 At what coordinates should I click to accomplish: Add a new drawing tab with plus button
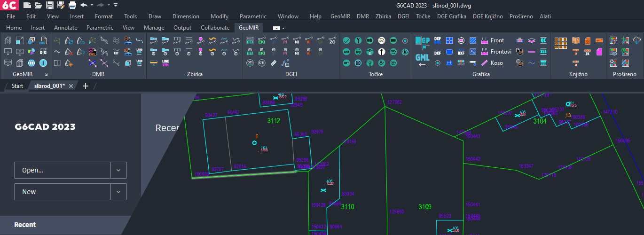85,86
